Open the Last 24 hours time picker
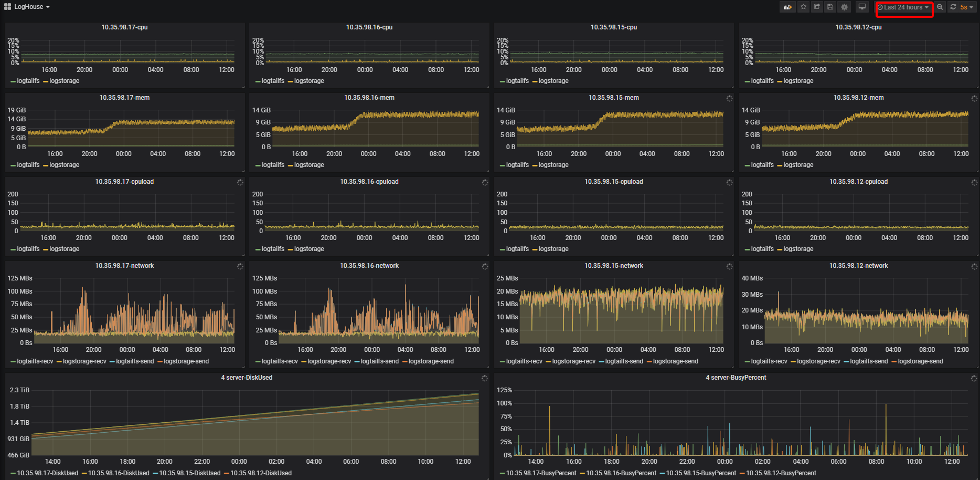Screen dimensions: 980x480 pyautogui.click(x=902, y=7)
